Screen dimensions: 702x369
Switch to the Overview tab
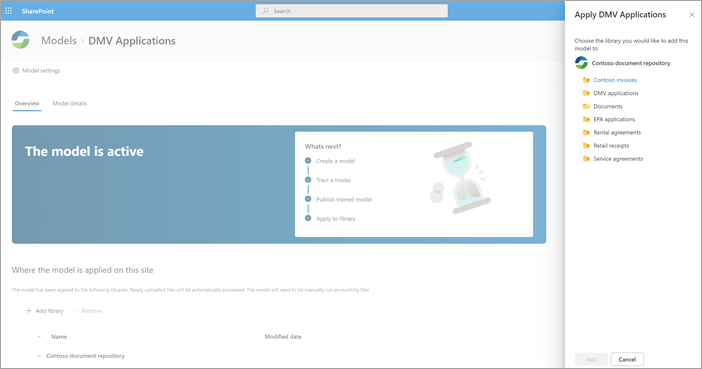[27, 103]
